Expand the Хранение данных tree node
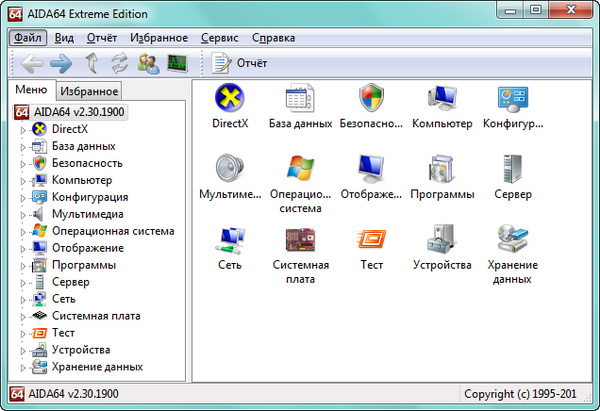The width and height of the screenshot is (600, 411). point(22,367)
